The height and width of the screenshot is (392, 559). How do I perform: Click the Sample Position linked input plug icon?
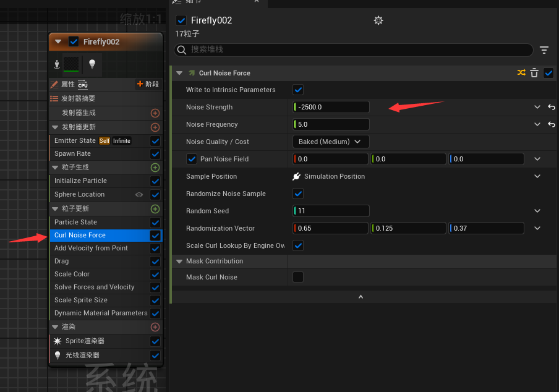coord(297,176)
